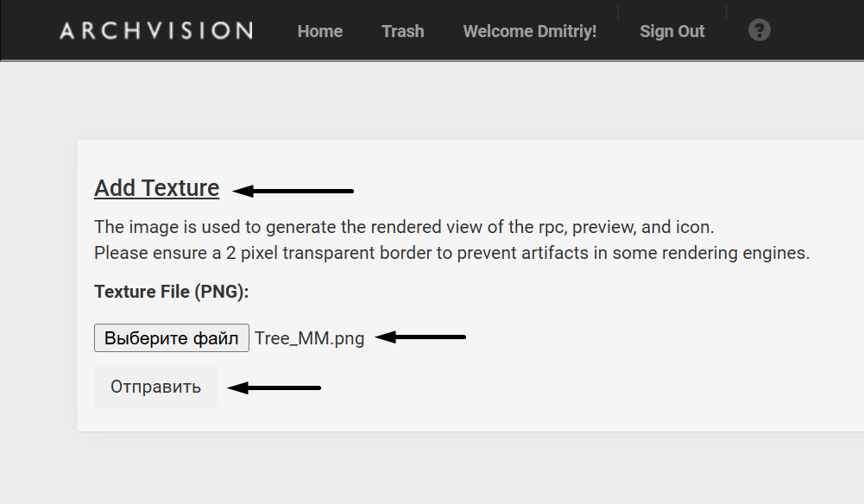Click the Texture File (PNG) label
864x504 pixels.
click(x=171, y=292)
